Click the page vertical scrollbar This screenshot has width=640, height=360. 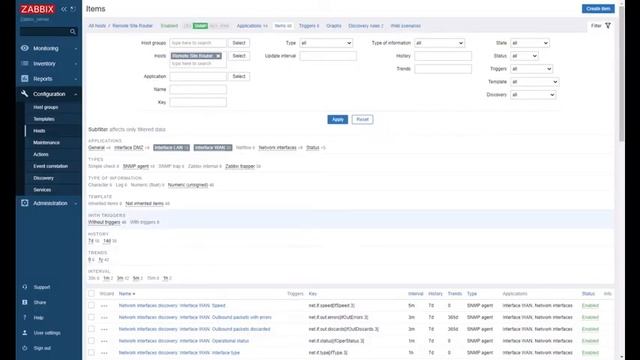coord(622,73)
